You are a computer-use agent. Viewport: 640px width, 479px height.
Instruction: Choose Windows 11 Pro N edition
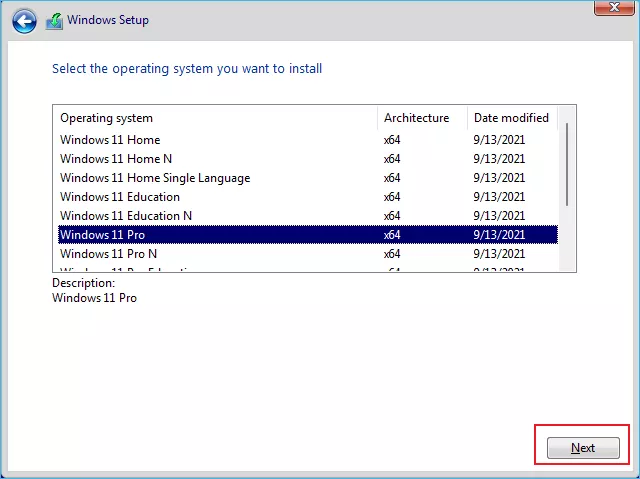308,254
